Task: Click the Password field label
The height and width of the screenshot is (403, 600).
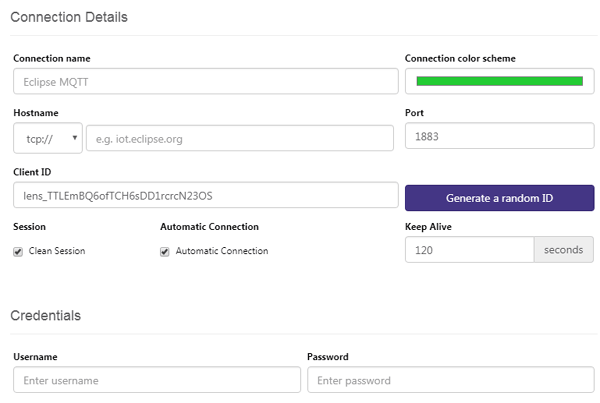Action: click(x=328, y=357)
